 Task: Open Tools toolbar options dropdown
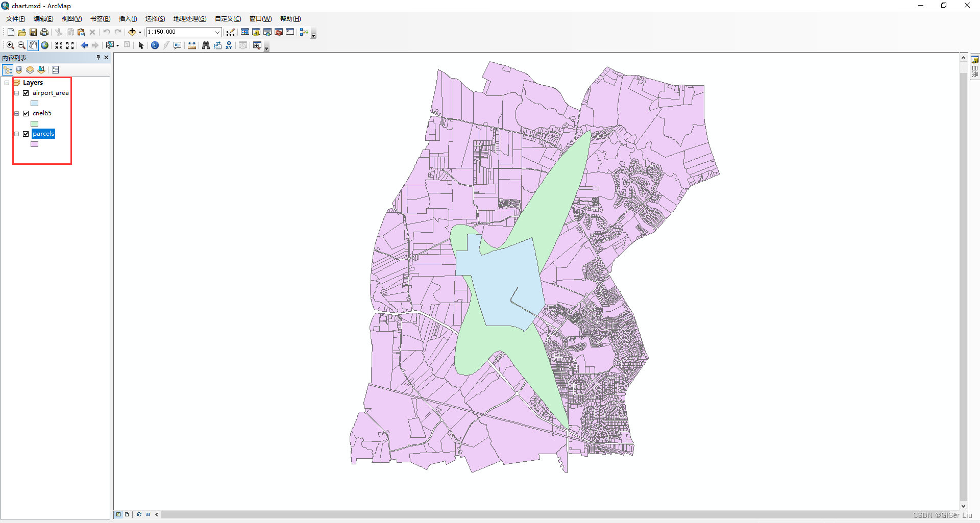coord(266,48)
